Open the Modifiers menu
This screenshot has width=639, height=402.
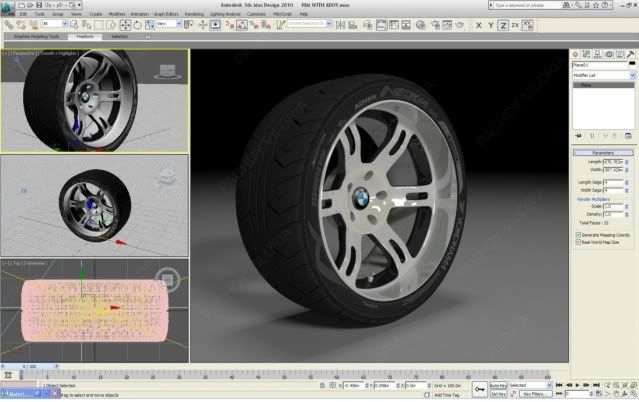click(117, 14)
